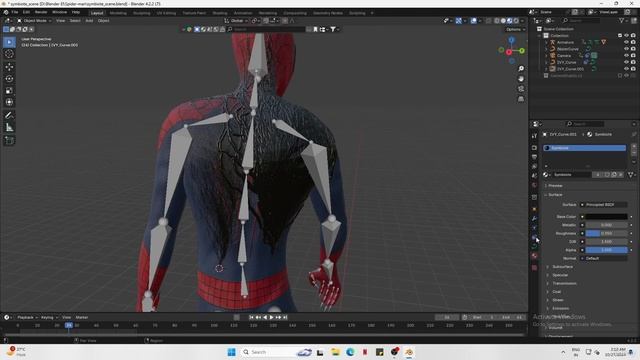Open the timeline Playback menu

pos(27,317)
